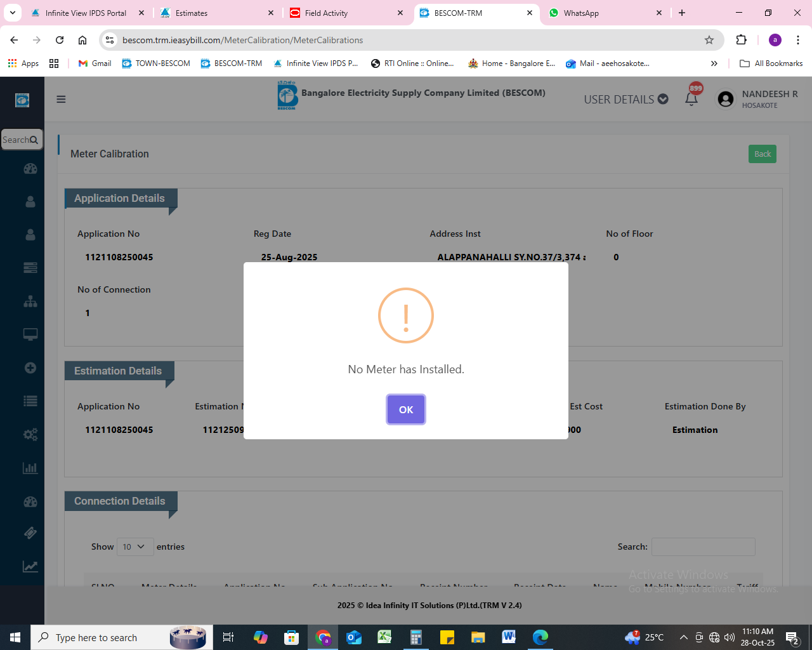Click the BESCOM logo in the sidebar
Image resolution: width=812 pixels, height=650 pixels.
pyautogui.click(x=22, y=100)
